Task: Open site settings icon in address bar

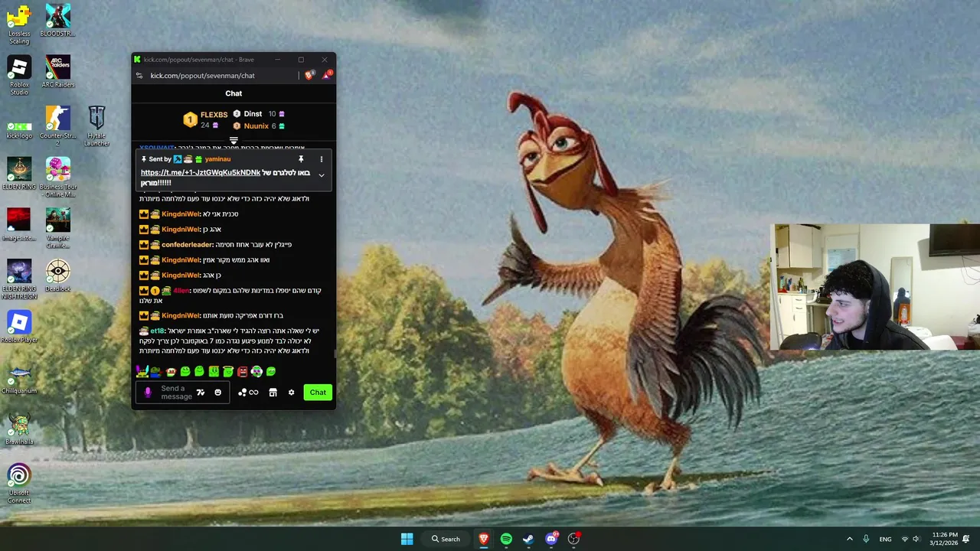Action: coord(139,76)
